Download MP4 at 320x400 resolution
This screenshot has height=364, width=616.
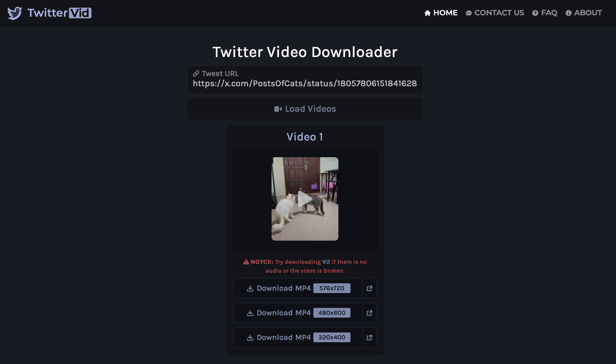click(x=298, y=337)
